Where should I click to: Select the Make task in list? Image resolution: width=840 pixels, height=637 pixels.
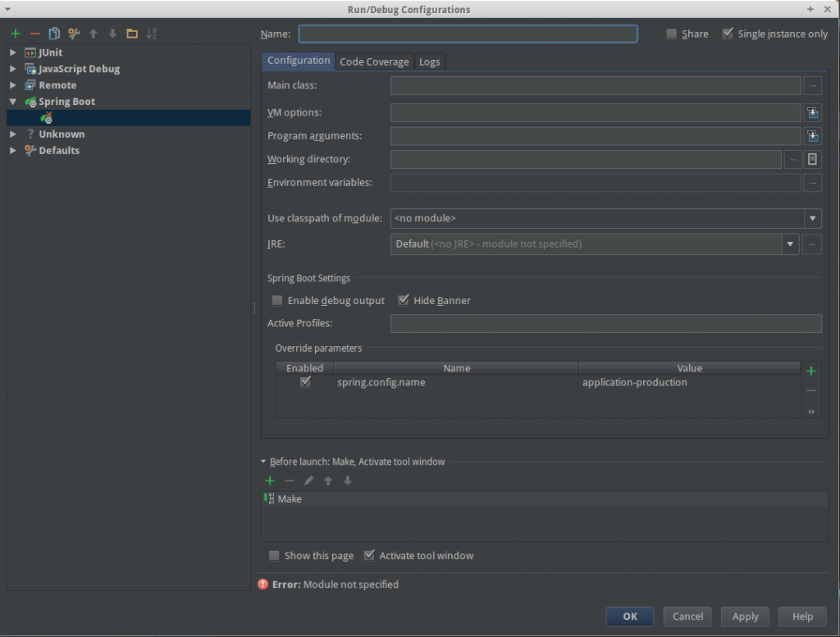click(545, 499)
